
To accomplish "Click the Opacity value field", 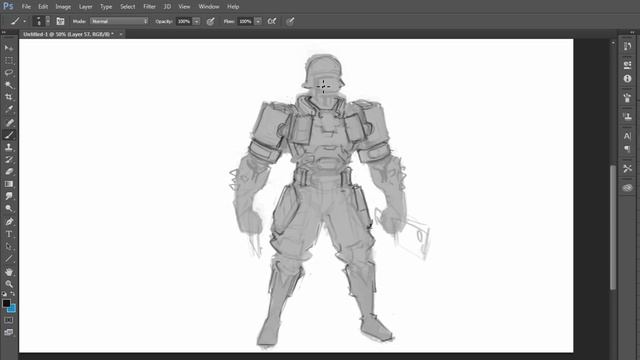I will 184,21.
